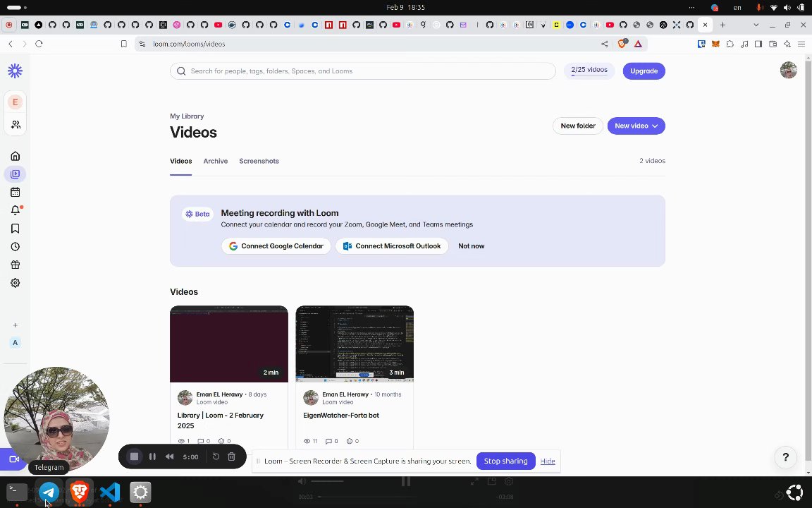Open the notifications bell icon
The height and width of the screenshot is (508, 812).
pyautogui.click(x=16, y=210)
